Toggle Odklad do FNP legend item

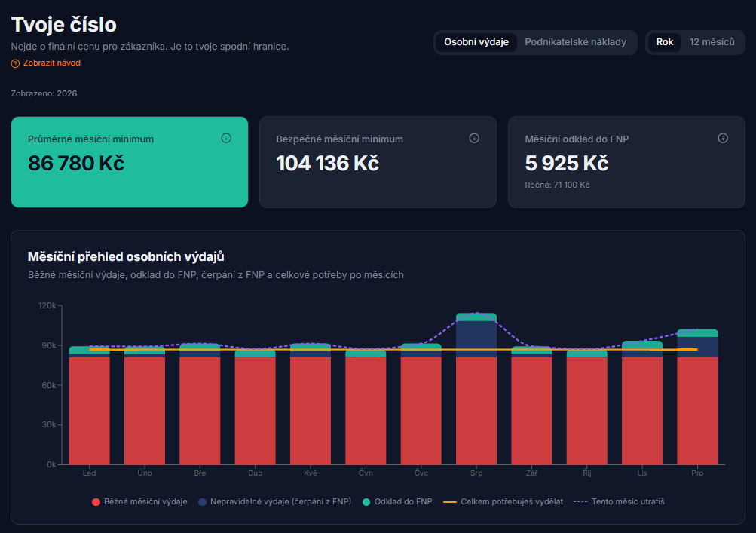396,501
